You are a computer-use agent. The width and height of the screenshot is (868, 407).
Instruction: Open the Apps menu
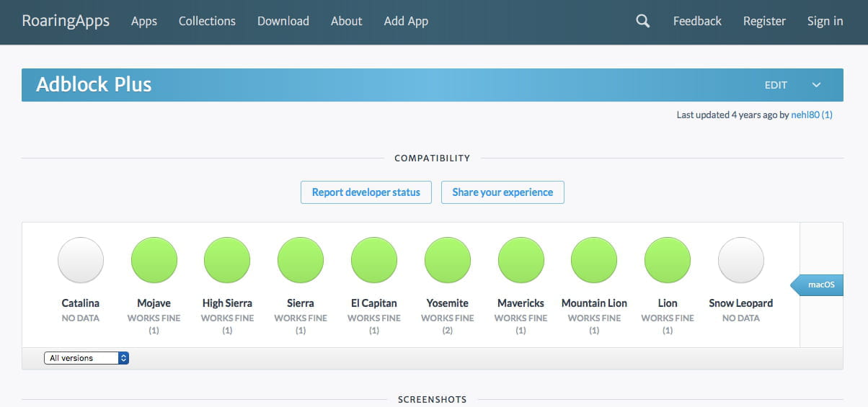click(x=144, y=22)
